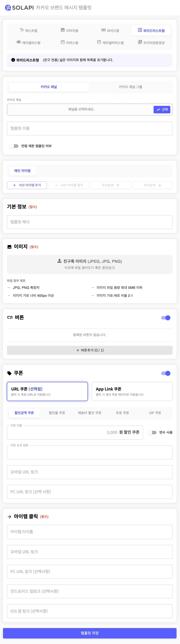Switch to 카카오 채널 그룹 tab
The height and width of the screenshot is (644, 180).
131,87
